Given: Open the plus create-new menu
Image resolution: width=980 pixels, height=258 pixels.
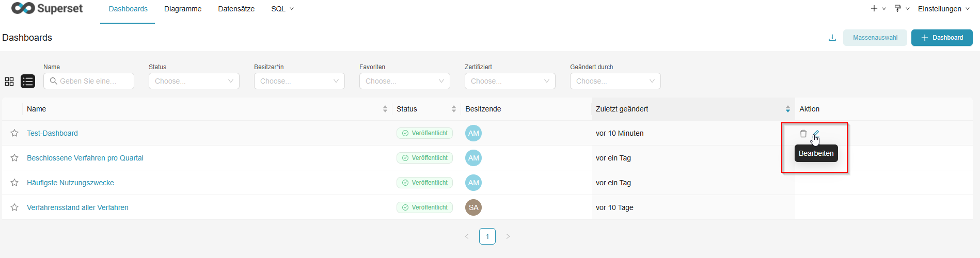Looking at the screenshot, I should coord(878,9).
